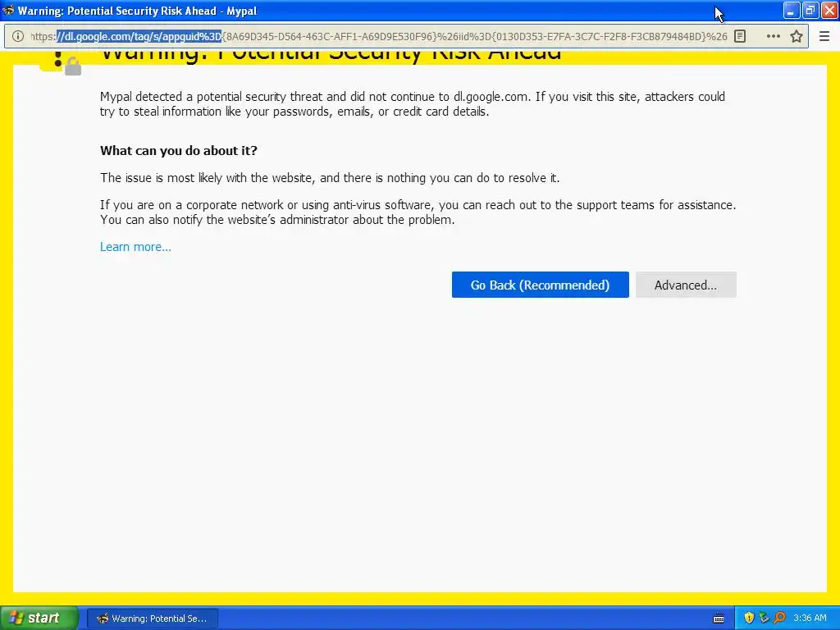Open page actions three-dot menu
This screenshot has width=840, height=630.
[x=773, y=36]
